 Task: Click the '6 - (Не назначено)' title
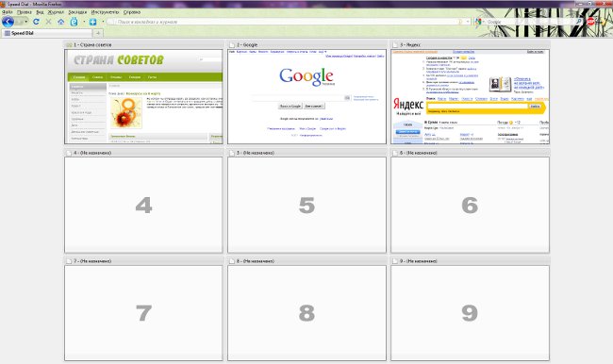coord(419,153)
